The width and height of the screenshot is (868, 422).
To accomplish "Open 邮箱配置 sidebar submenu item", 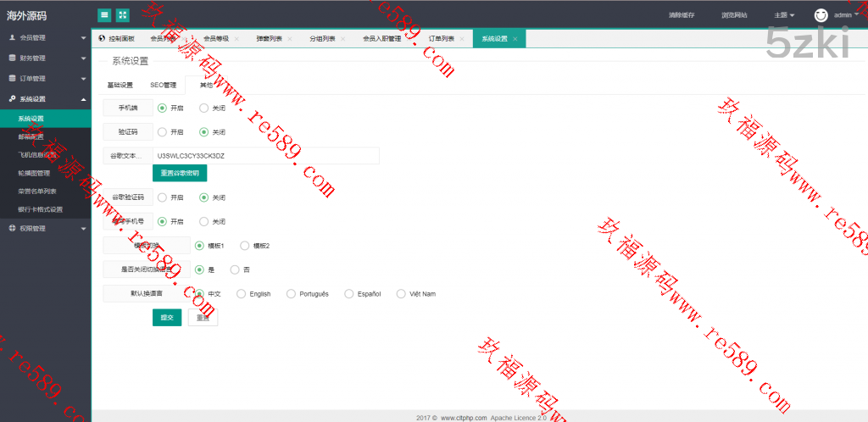I will click(46, 136).
